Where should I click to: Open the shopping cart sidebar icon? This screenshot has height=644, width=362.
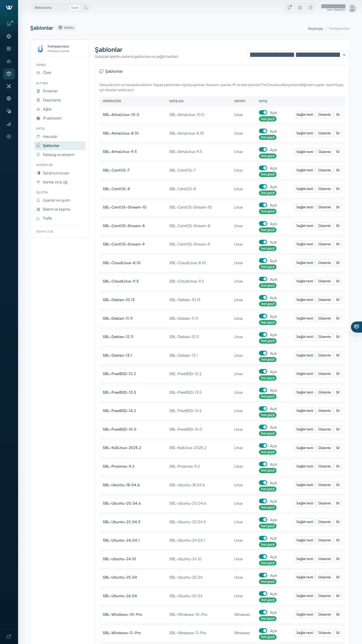[x=9, y=24]
